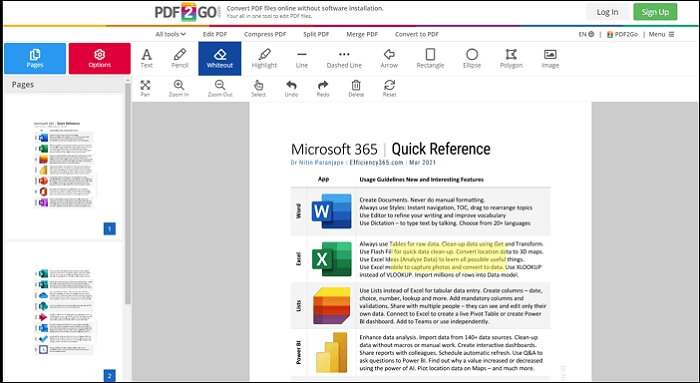Choose the Rectangle shape tool
Viewport: 700px width, 383px height.
[430, 58]
